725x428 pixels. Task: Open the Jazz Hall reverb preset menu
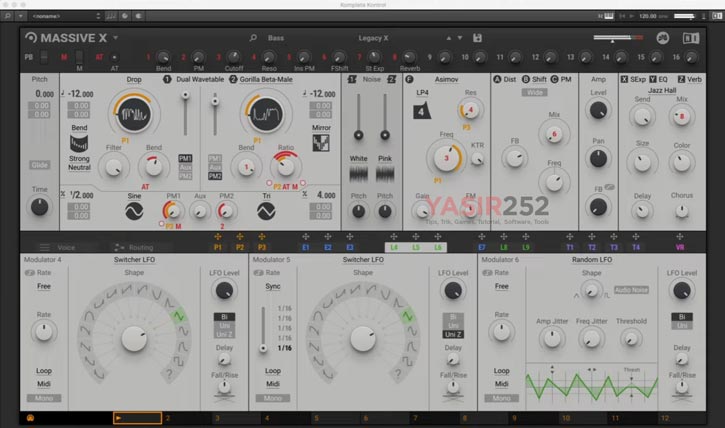662,91
